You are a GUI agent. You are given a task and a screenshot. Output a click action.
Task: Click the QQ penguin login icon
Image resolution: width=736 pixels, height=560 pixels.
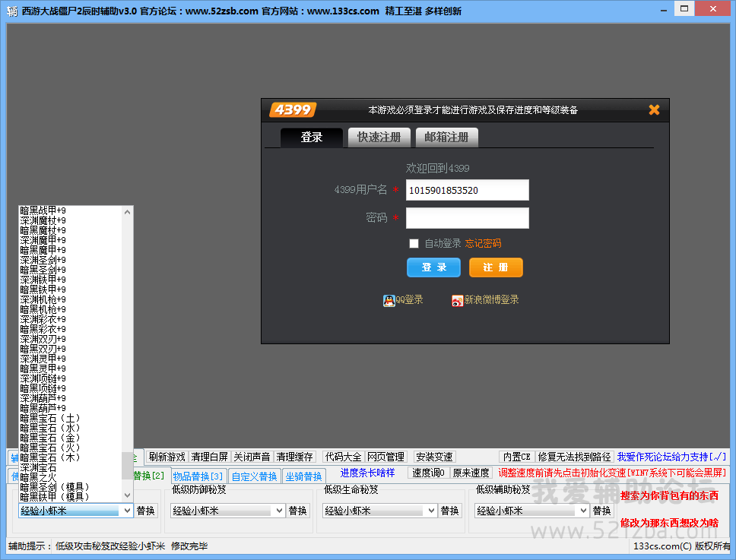(x=389, y=301)
